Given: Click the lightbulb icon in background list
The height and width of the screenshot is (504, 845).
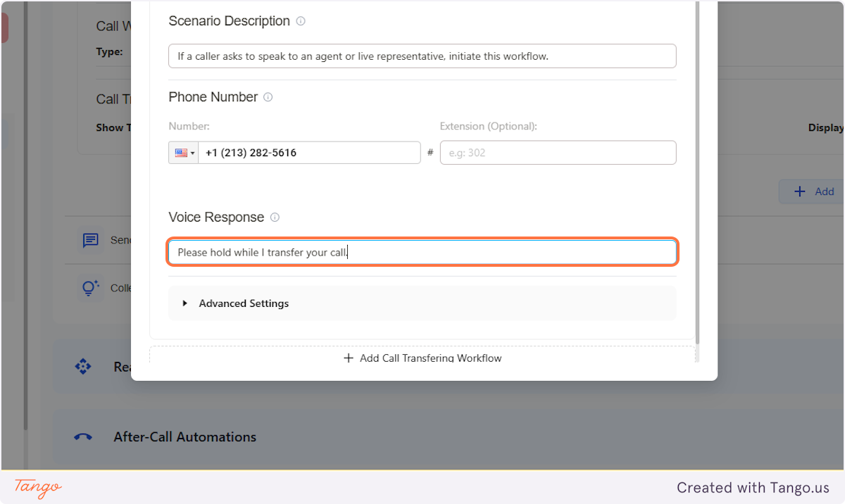Looking at the screenshot, I should tap(90, 287).
